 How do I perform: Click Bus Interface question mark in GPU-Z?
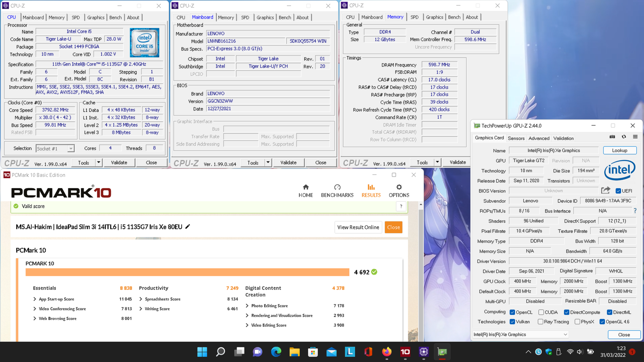coord(635,210)
